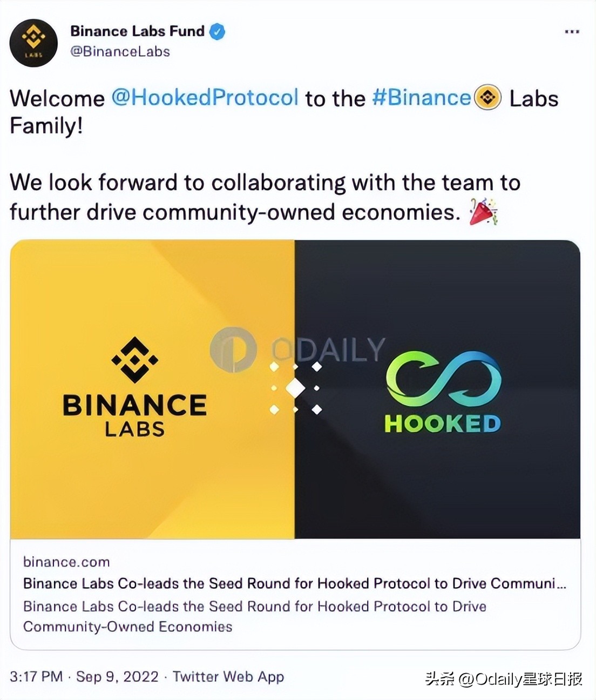The width and height of the screenshot is (596, 700).
Task: Click the Binance coin emoji after hashtag
Action: [x=487, y=98]
